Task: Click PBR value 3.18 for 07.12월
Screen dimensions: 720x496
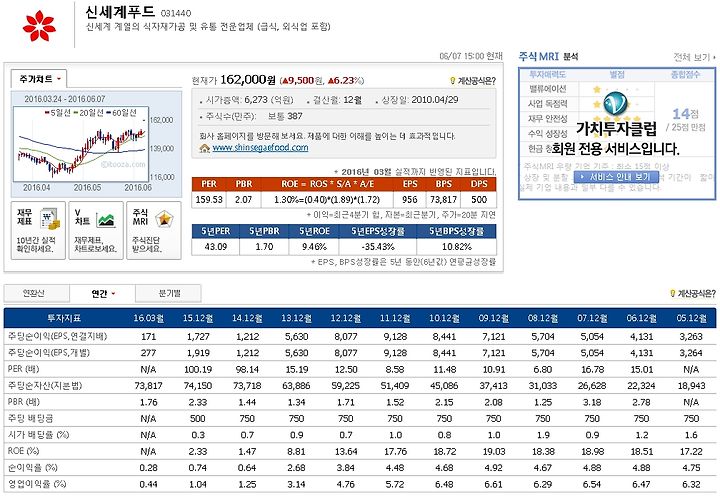Action: pos(592,402)
